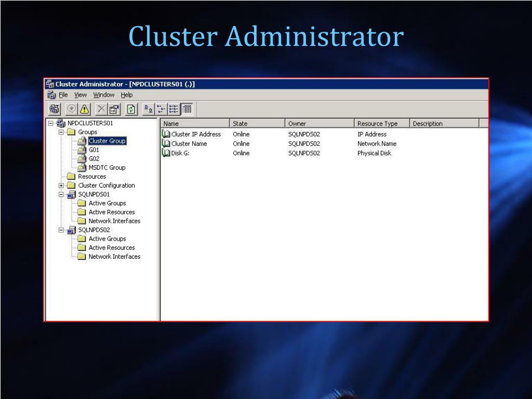Click the Details view toolbar icon

(x=187, y=109)
